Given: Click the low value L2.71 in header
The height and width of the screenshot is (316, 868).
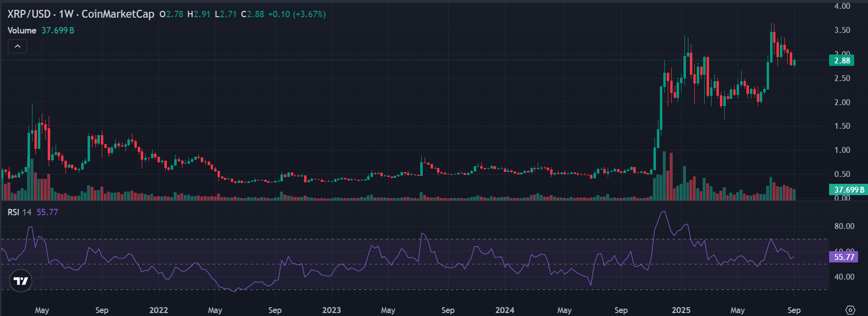Looking at the screenshot, I should [226, 14].
